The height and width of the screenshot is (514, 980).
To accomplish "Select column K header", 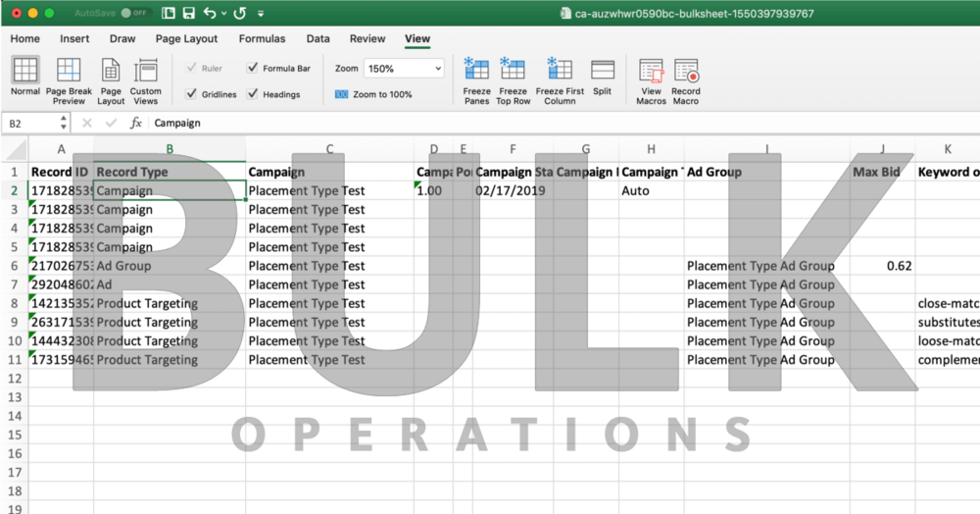I will pos(948,149).
